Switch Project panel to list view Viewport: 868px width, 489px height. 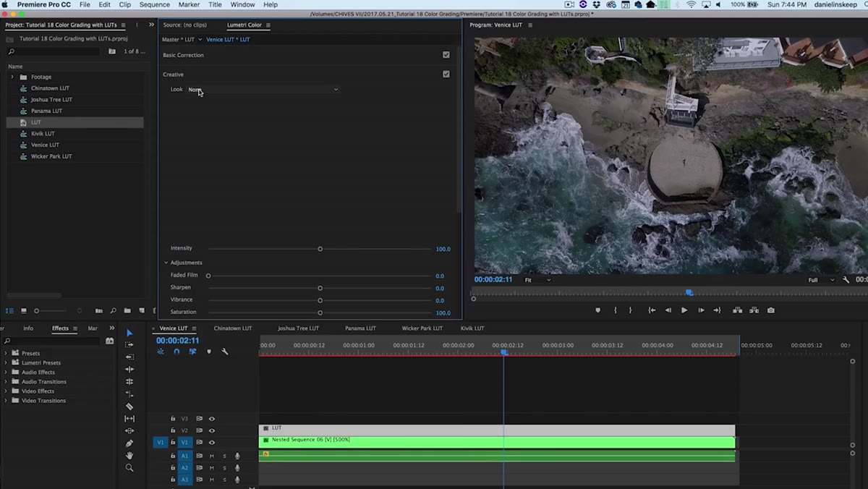tap(10, 311)
